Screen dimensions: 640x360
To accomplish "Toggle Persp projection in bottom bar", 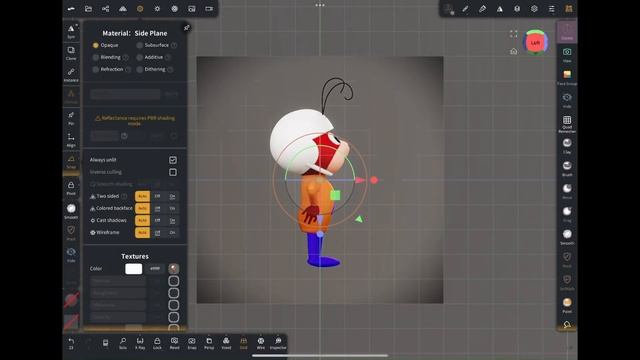I will [x=209, y=343].
